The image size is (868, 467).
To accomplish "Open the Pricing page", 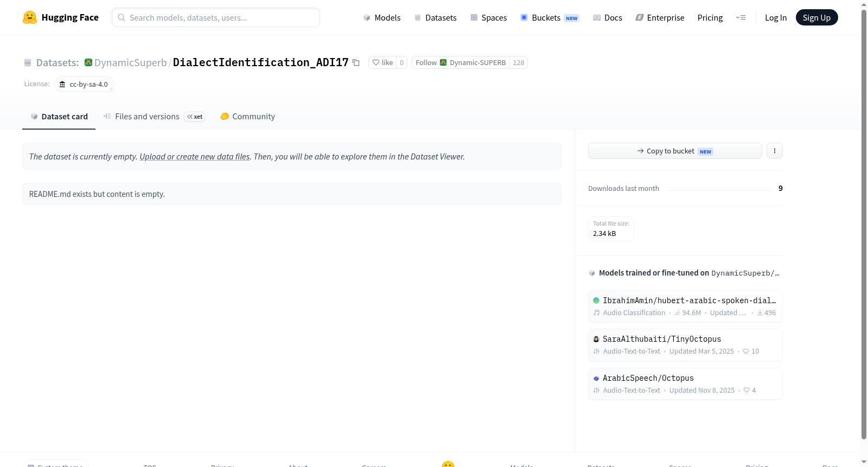I will click(710, 17).
